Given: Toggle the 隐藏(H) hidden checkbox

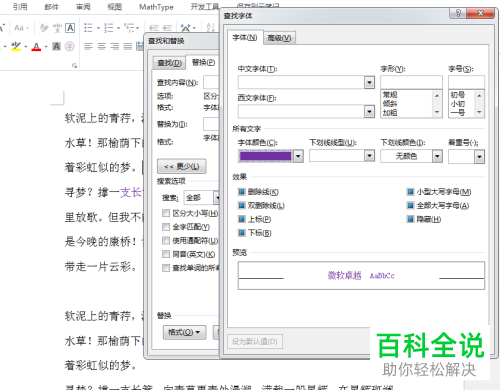Looking at the screenshot, I should [x=410, y=219].
